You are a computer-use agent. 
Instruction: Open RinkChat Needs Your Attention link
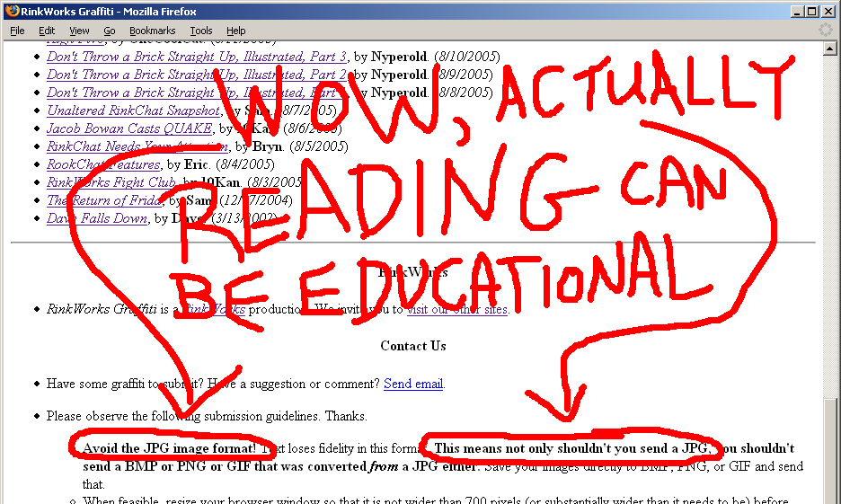137,146
